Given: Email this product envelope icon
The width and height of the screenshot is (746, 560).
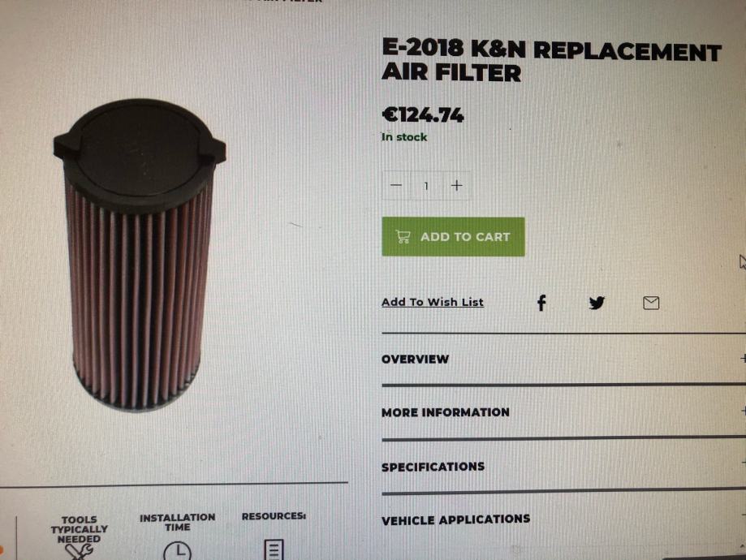Looking at the screenshot, I should pyautogui.click(x=651, y=303).
